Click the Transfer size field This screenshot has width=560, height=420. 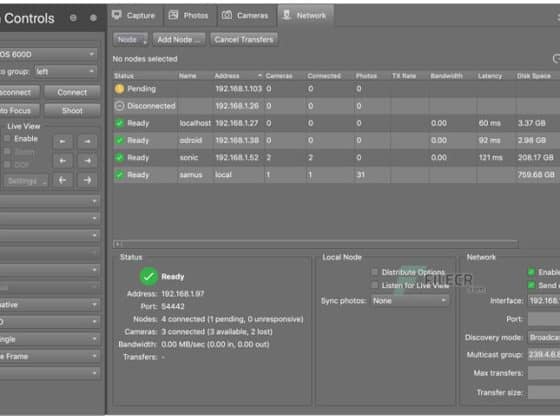tap(544, 392)
